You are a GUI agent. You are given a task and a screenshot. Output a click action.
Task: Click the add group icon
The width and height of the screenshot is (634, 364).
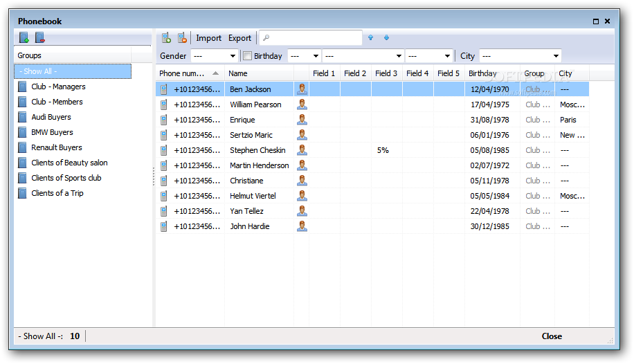pos(24,37)
